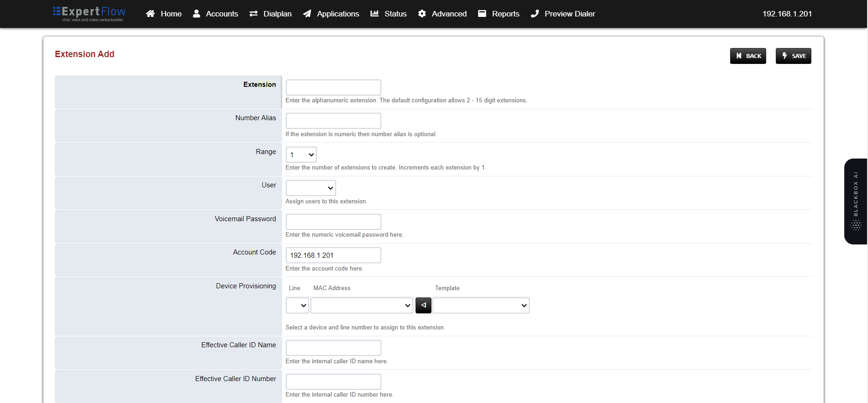Click the ExpertFlow logo
Image resolution: width=868 pixels, height=403 pixels.
tap(89, 13)
